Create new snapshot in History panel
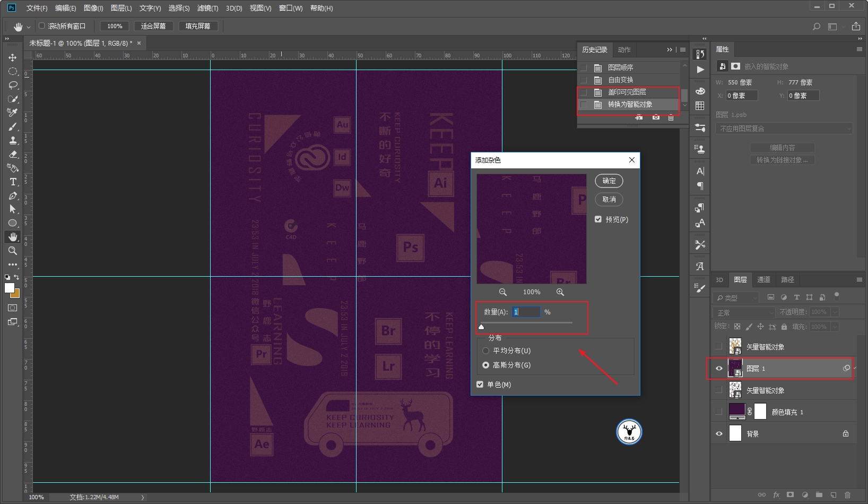 (656, 117)
